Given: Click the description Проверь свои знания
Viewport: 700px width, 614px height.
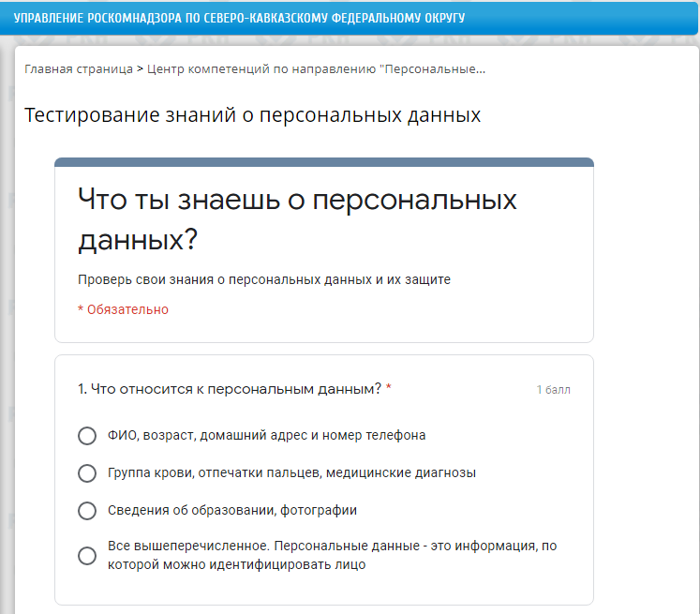Looking at the screenshot, I should click(264, 279).
